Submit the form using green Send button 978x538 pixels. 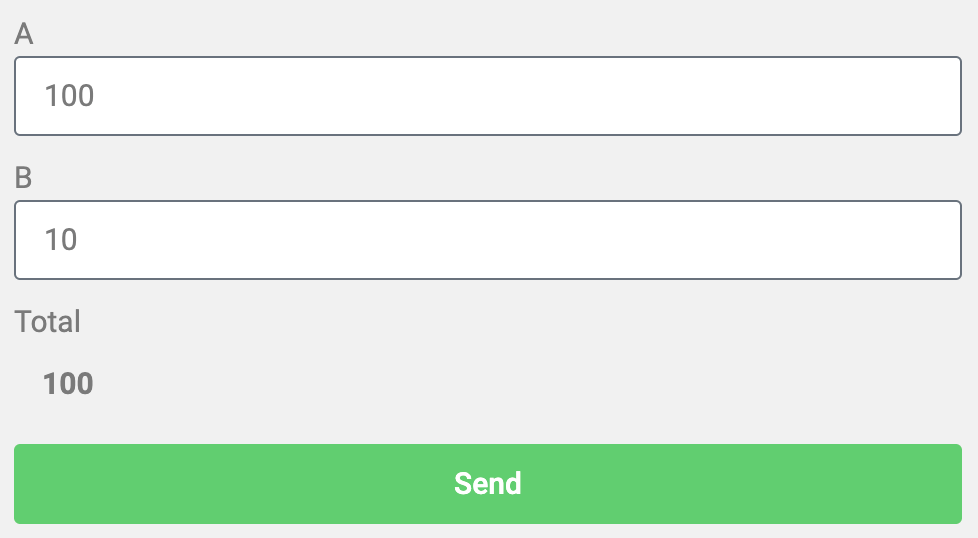pos(488,484)
